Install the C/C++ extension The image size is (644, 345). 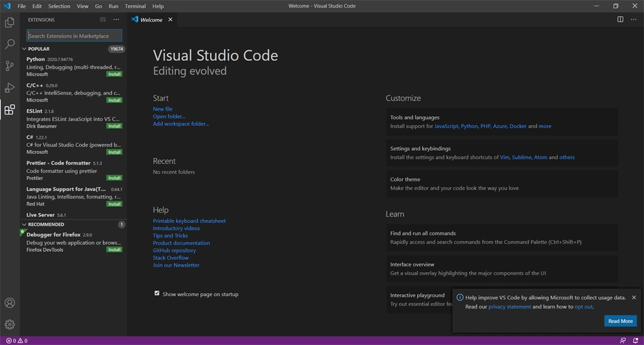click(114, 100)
